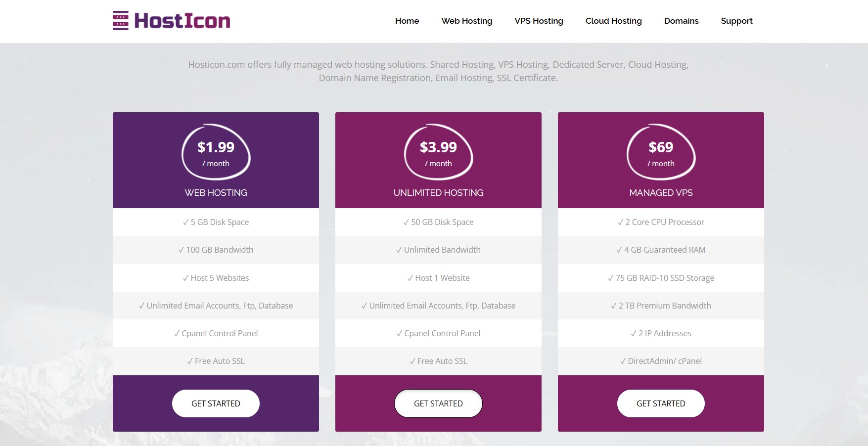Screen dimensions: 868x446
Task: Open the Web Hosting menu
Action: 466,21
